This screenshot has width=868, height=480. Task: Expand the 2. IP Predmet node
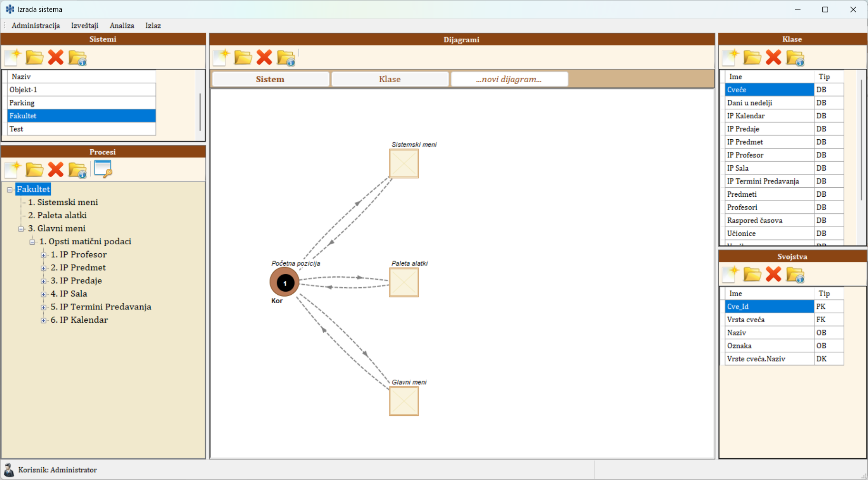pos(44,268)
